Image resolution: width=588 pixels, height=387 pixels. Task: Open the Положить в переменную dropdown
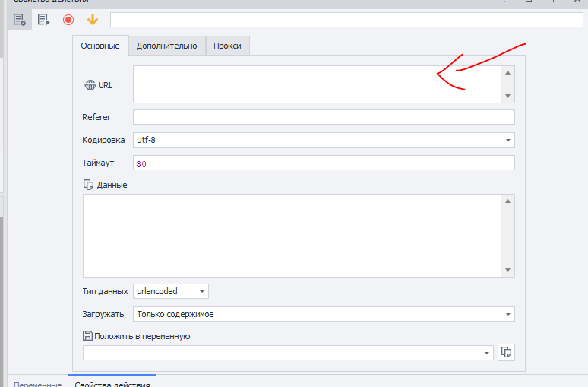click(x=288, y=353)
